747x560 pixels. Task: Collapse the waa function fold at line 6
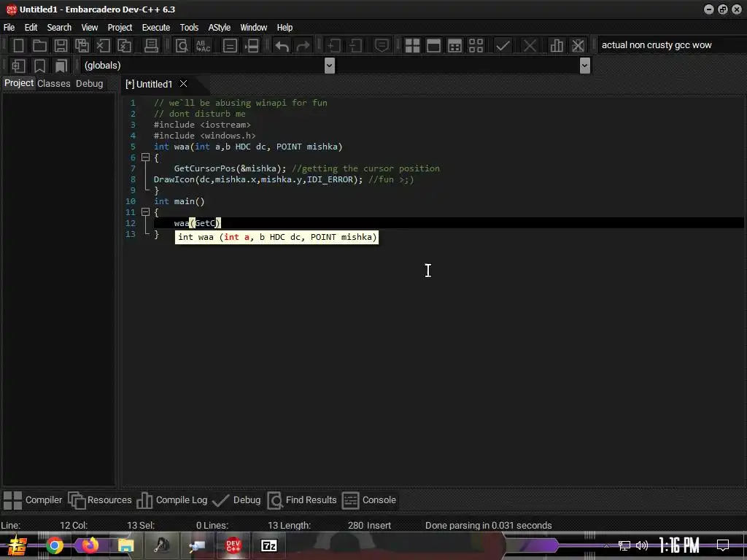tap(146, 157)
